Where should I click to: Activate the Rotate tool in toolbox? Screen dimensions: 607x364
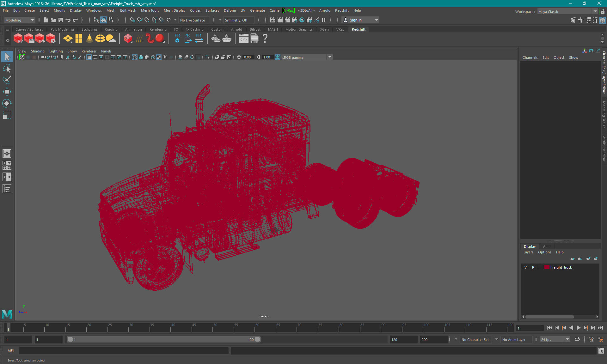pos(7,103)
